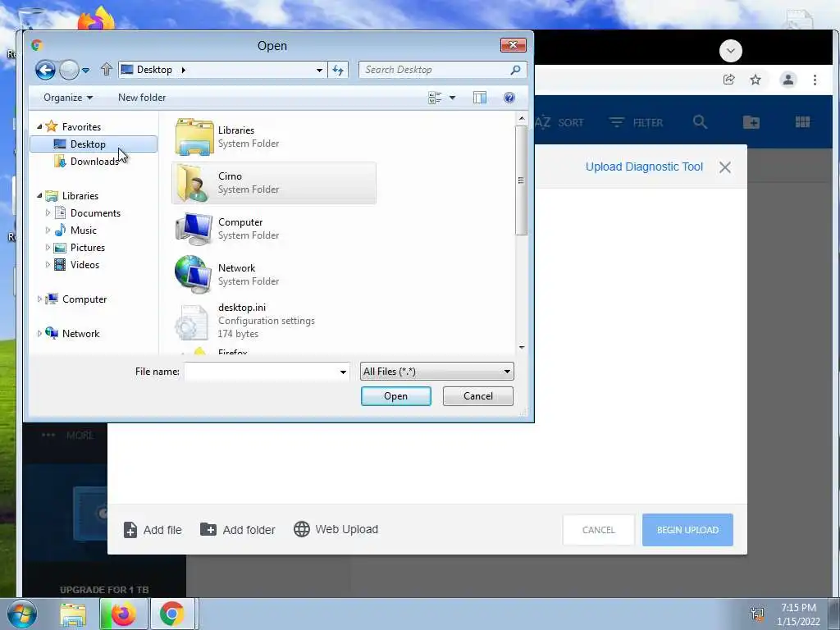This screenshot has height=630, width=840.
Task: Click Add folder in upload panel
Action: click(x=237, y=530)
